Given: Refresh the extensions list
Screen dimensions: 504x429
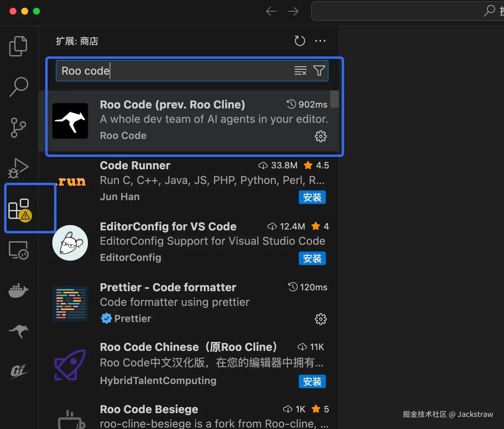Looking at the screenshot, I should [300, 41].
